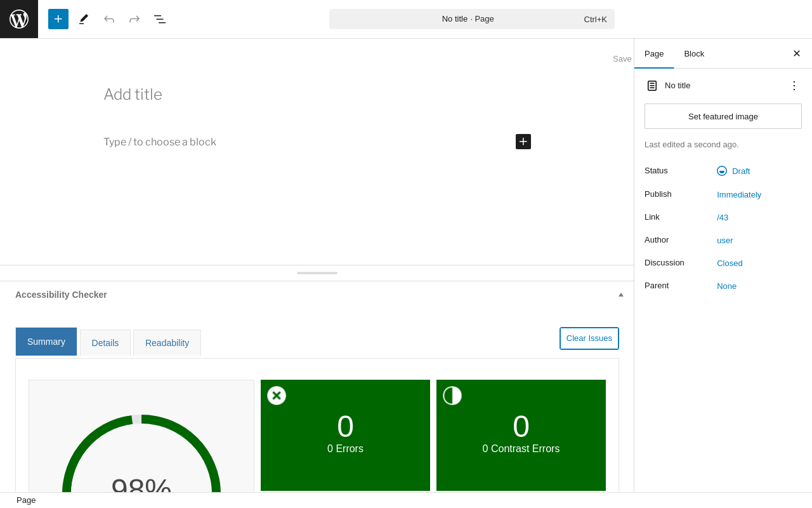Click the 'Last edited a second ago.' text
This screenshot has width=812, height=508.
click(x=691, y=145)
